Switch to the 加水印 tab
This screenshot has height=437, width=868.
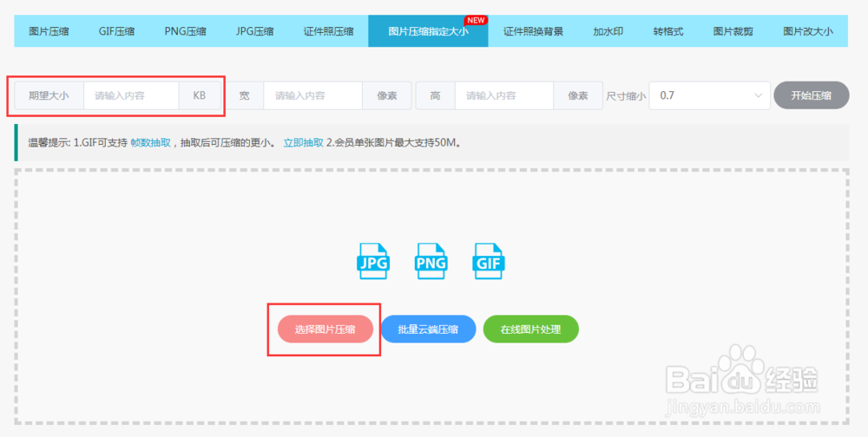click(x=608, y=31)
